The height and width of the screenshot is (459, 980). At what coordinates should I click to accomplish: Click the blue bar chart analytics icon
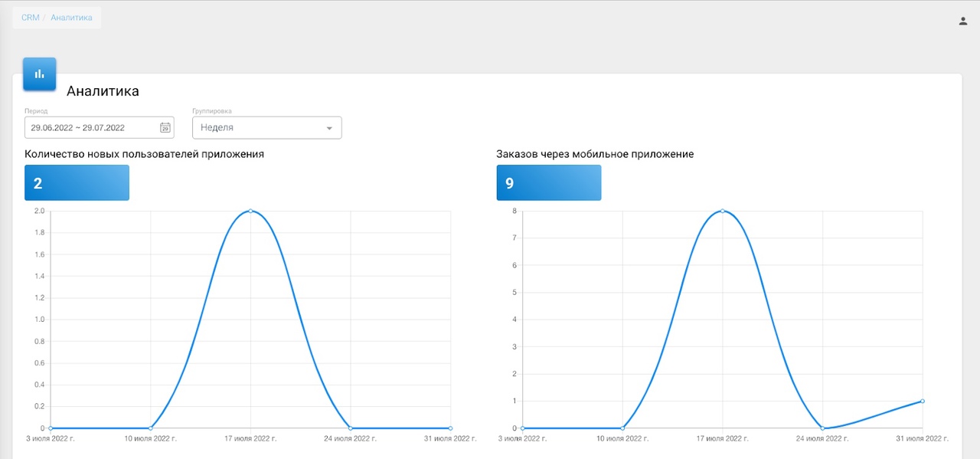tap(39, 74)
